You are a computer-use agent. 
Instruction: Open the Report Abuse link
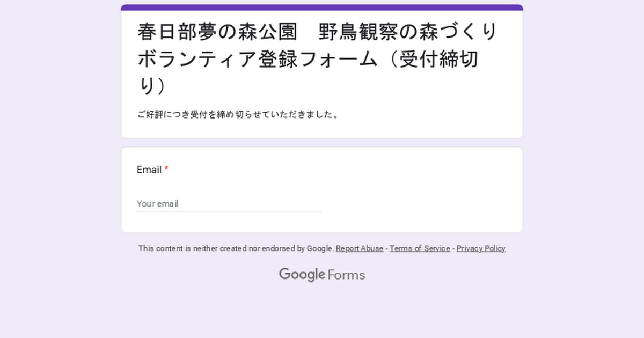tap(360, 248)
